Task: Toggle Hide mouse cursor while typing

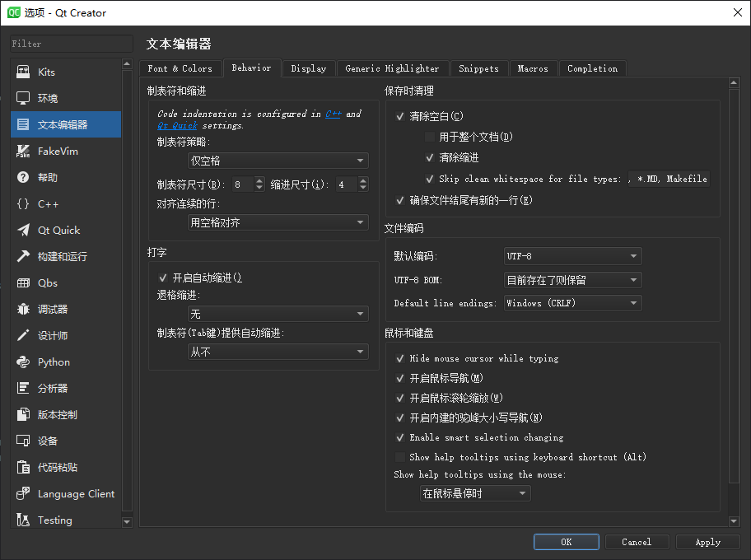Action: [x=400, y=359]
